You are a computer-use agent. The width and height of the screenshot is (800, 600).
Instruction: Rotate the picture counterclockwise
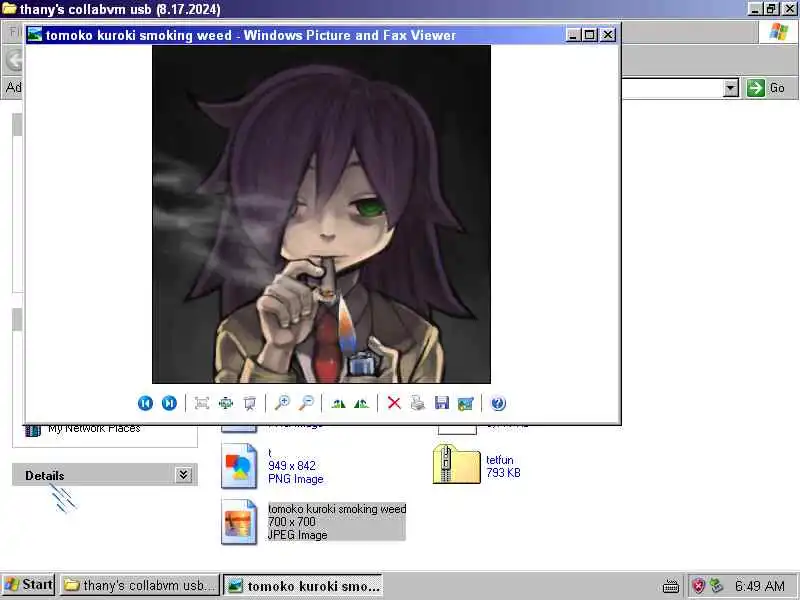point(361,403)
